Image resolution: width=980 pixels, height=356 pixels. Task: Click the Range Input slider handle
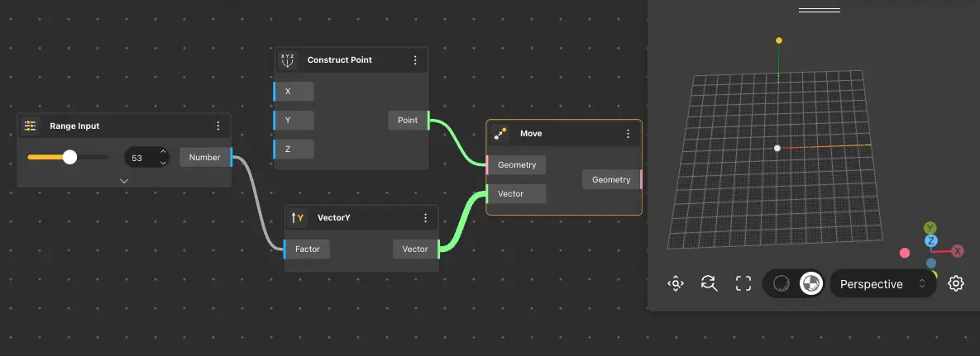[70, 157]
